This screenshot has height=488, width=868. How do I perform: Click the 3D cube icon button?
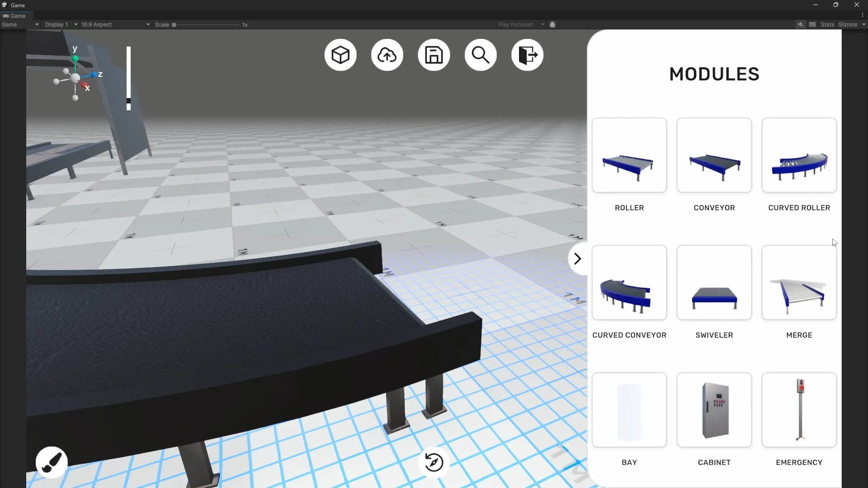[x=340, y=55]
